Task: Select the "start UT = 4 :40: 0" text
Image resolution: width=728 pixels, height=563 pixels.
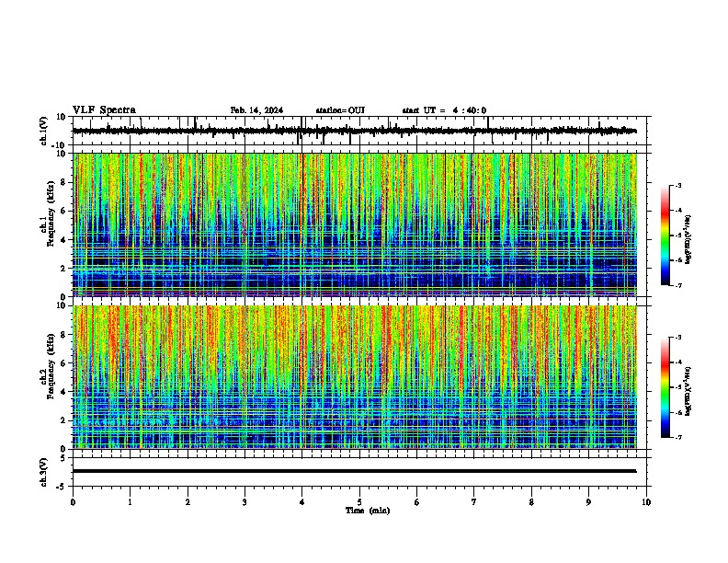Action: (444, 110)
